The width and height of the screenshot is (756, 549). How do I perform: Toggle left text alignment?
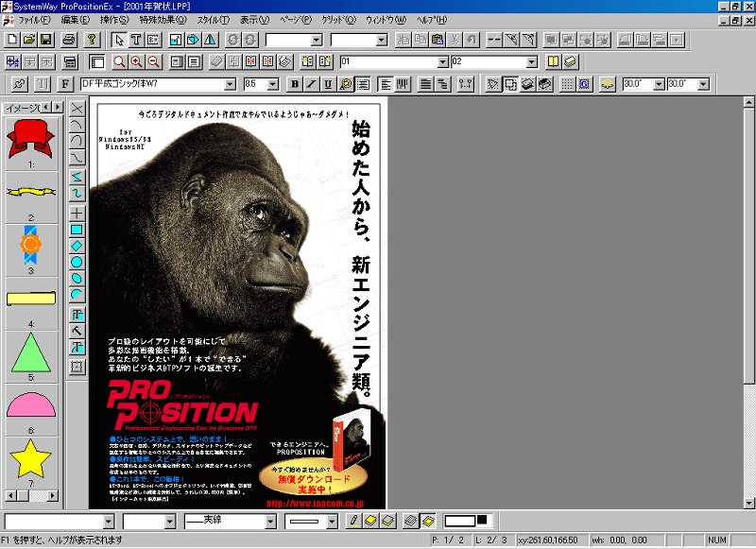coord(386,84)
